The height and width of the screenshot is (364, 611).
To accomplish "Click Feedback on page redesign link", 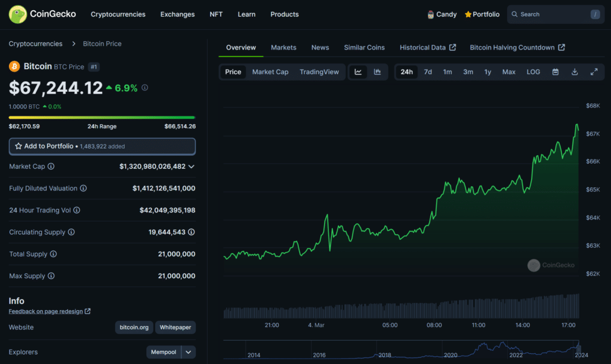I will click(x=45, y=311).
